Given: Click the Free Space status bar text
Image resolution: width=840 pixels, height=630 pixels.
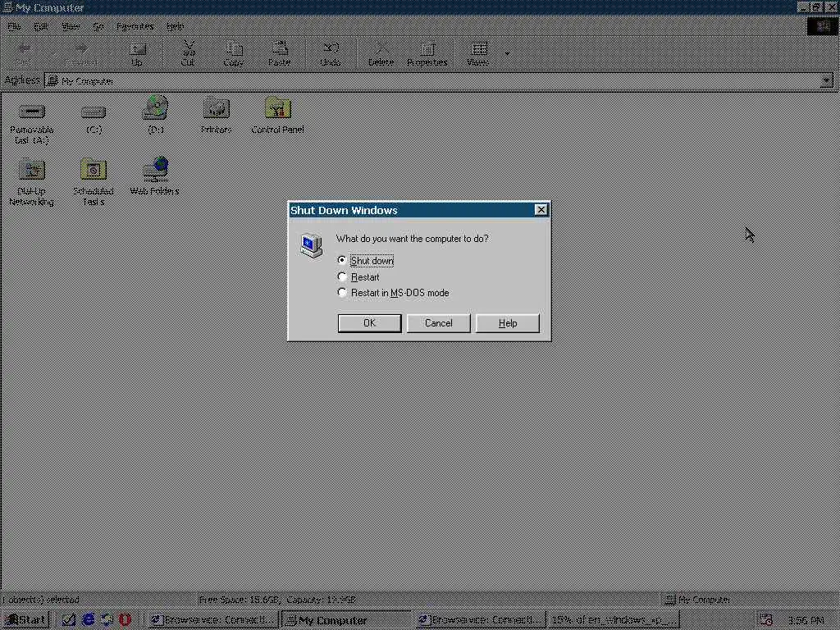Looking at the screenshot, I should tap(276, 600).
